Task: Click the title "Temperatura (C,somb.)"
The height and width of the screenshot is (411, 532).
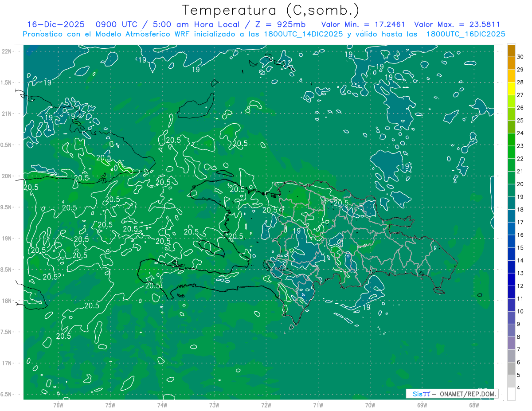Action: click(x=271, y=10)
